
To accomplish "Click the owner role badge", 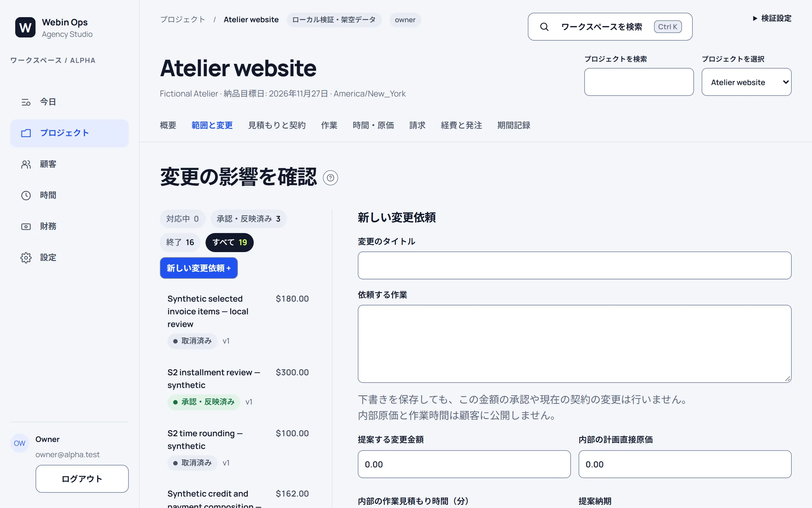I will tap(405, 20).
